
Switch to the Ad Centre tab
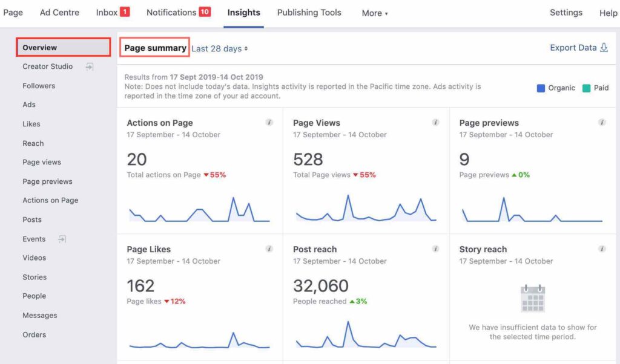coord(59,13)
